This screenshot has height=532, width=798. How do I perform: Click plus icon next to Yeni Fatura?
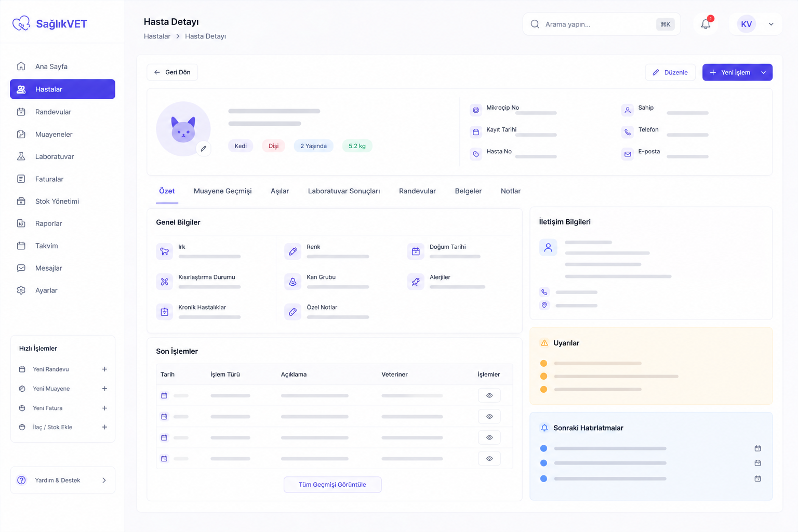(x=104, y=408)
